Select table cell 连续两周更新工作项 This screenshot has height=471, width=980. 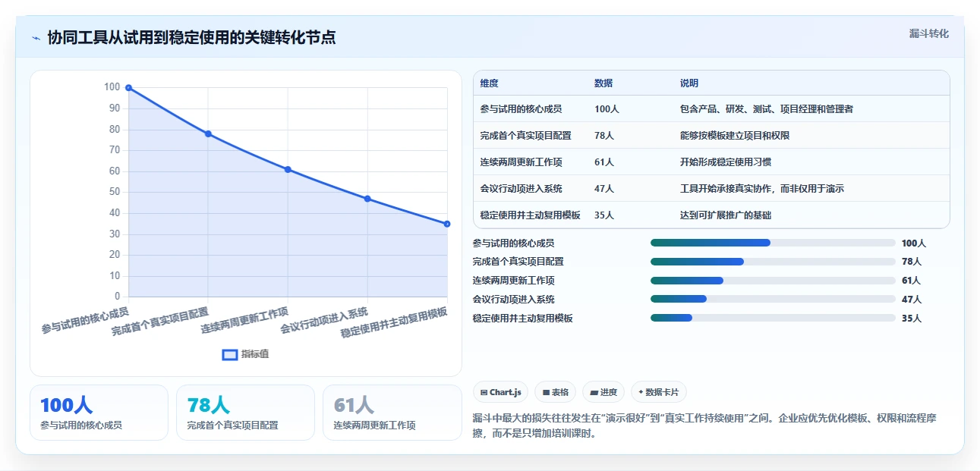coord(521,162)
